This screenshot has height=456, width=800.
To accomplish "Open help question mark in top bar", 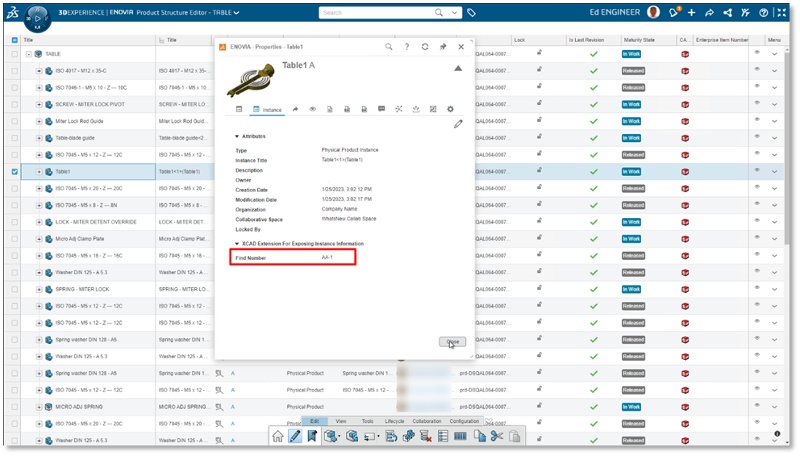I will 763,13.
